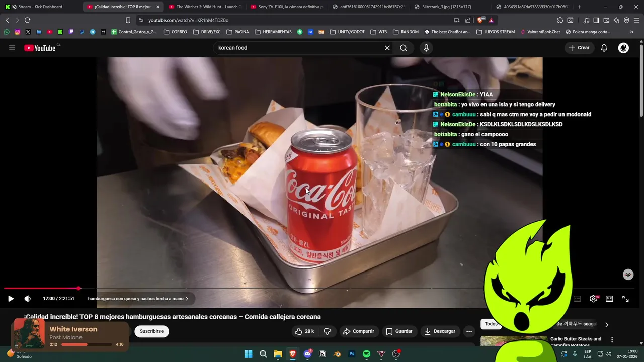Show next filter chips with right arrow
Screen dimensions: 644x362
[606, 324]
